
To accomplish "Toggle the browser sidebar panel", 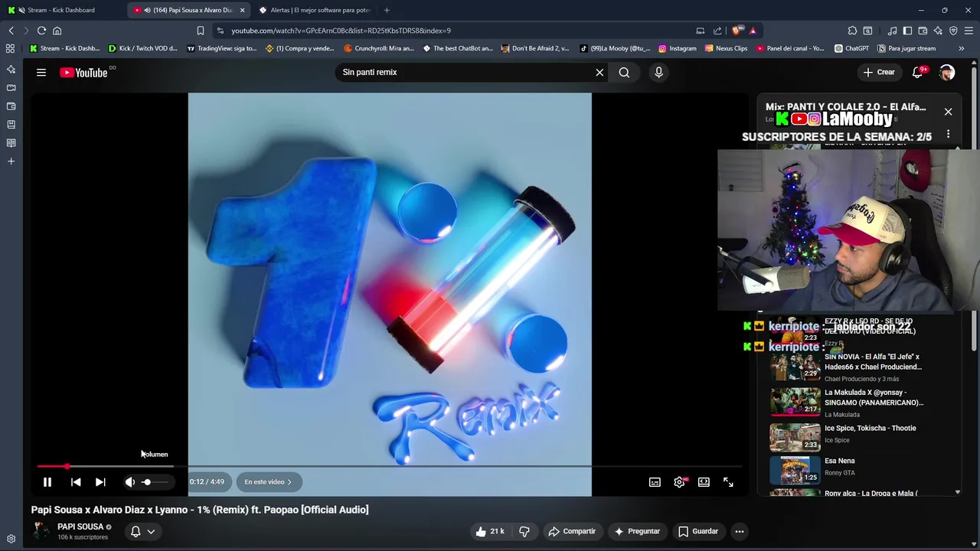I will pyautogui.click(x=907, y=31).
